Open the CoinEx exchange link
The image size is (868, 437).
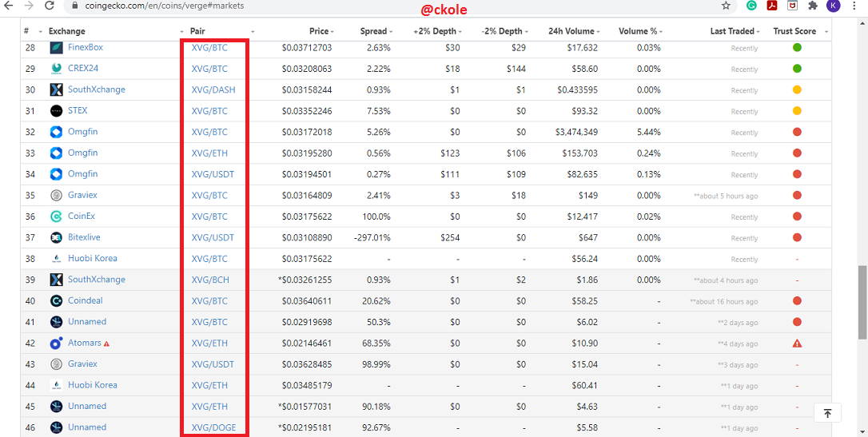[82, 217]
